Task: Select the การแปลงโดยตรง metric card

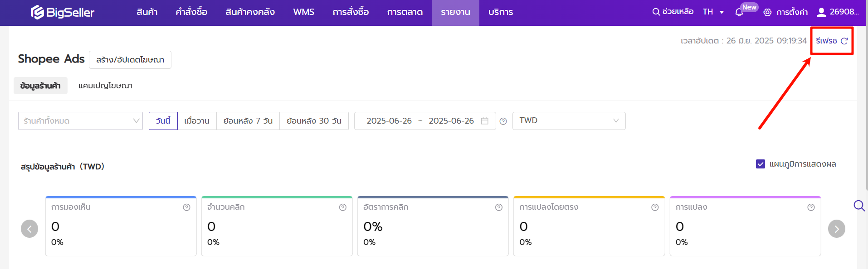Action: click(589, 226)
